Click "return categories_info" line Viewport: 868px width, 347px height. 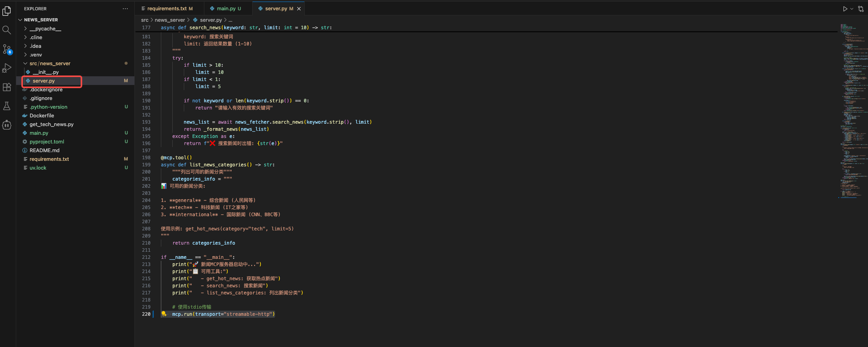[204, 243]
